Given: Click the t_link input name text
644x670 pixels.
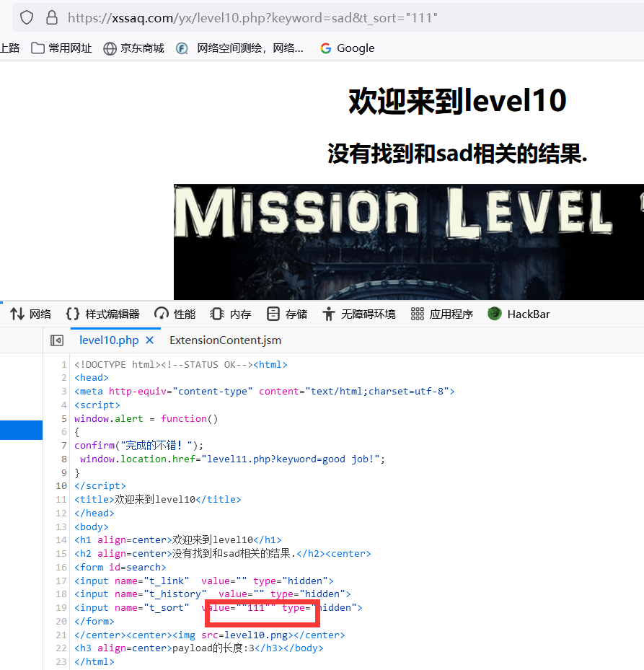Looking at the screenshot, I should (167, 581).
